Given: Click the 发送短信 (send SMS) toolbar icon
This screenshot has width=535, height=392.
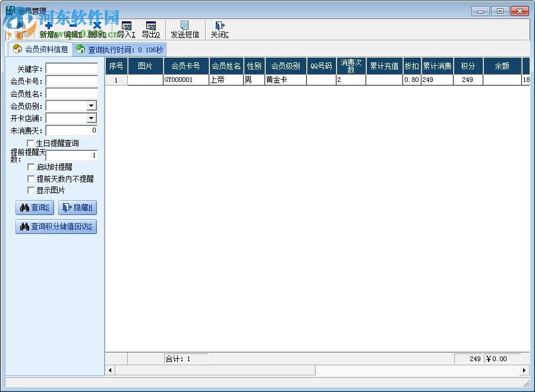Looking at the screenshot, I should tap(185, 30).
